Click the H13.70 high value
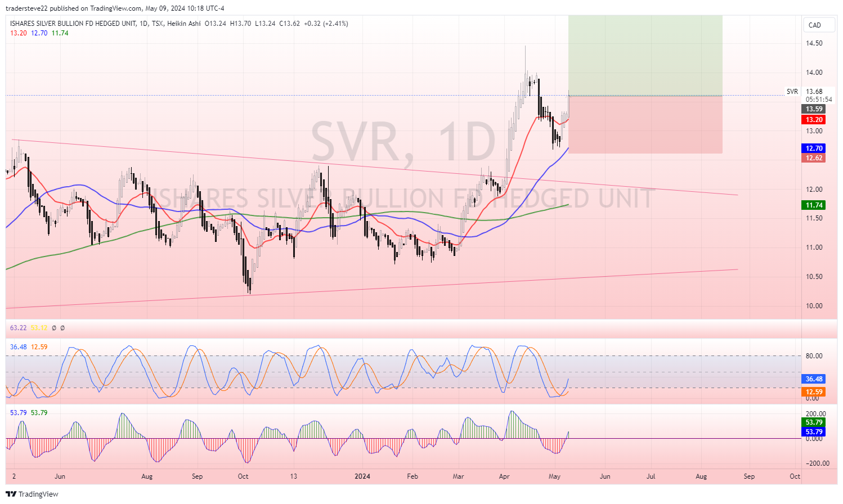Screen dimensions: 843x504 click(241, 24)
